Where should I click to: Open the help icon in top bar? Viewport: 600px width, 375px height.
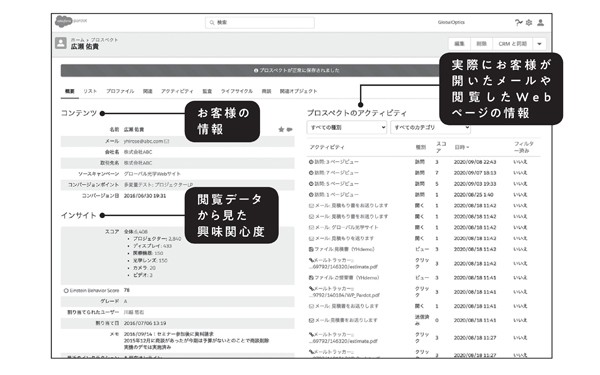pyautogui.click(x=518, y=23)
